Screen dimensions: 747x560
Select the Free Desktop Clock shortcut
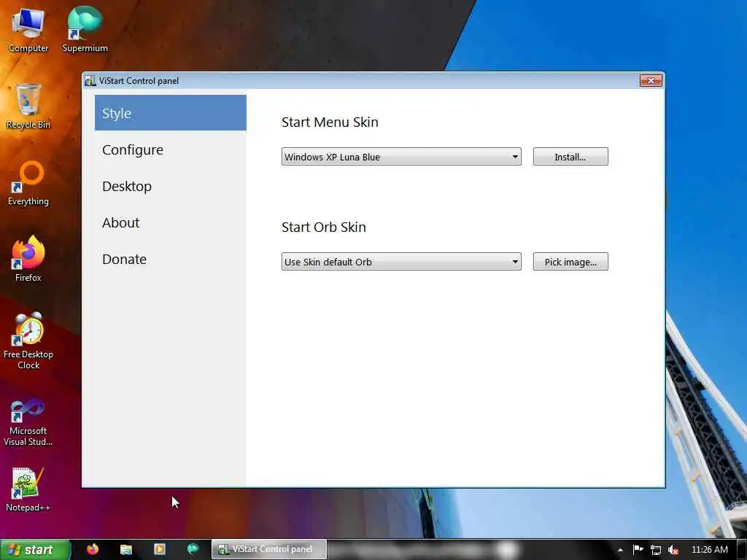coord(28,341)
